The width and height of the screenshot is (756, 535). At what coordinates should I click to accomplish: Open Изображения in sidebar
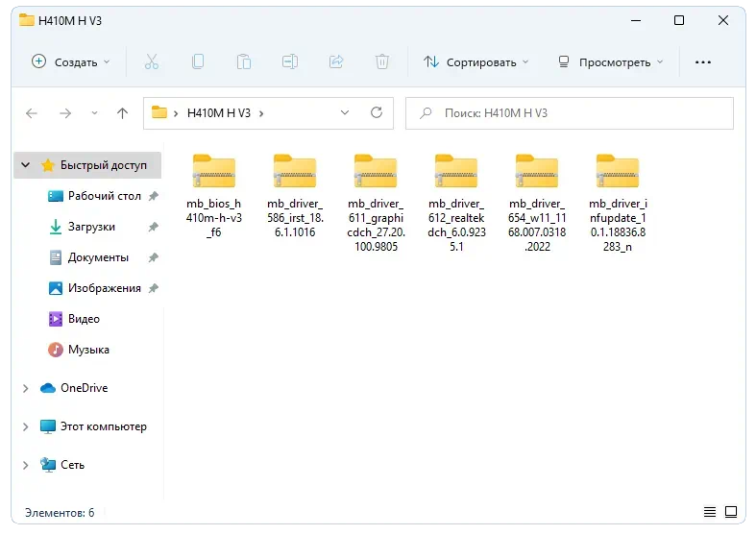click(105, 289)
